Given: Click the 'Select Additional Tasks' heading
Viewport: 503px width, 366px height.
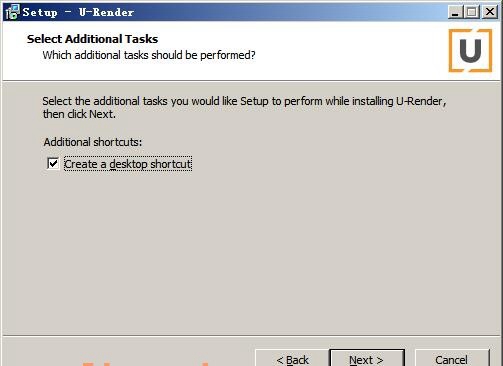Looking at the screenshot, I should (92, 39).
